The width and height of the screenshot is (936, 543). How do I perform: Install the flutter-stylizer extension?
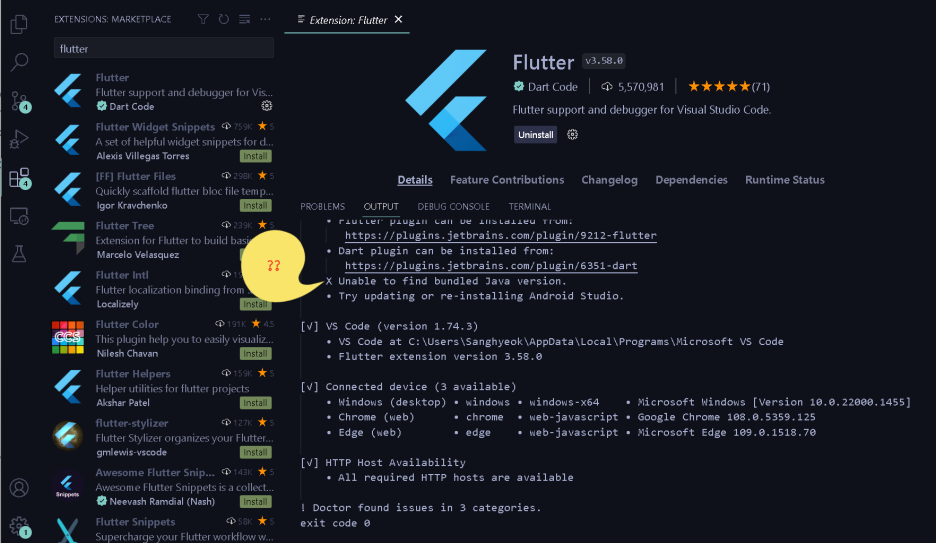pos(255,453)
